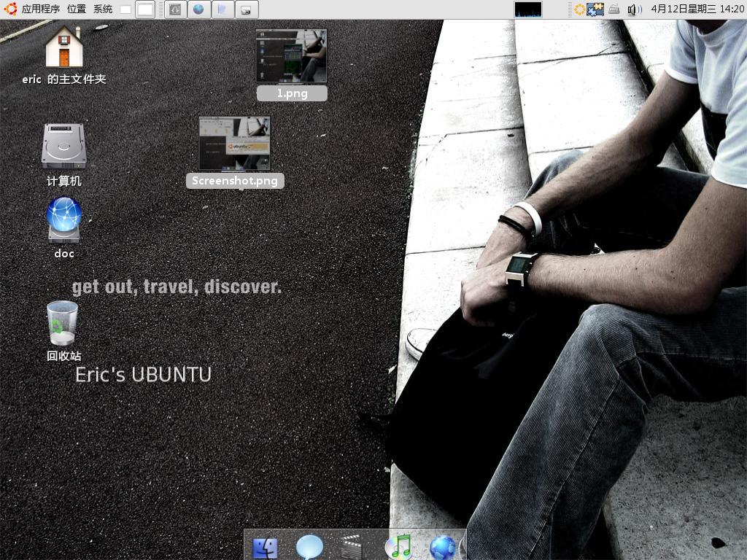This screenshot has width=747, height=560.
Task: Launch the blue globe web browser in the top panel
Action: pos(198,9)
